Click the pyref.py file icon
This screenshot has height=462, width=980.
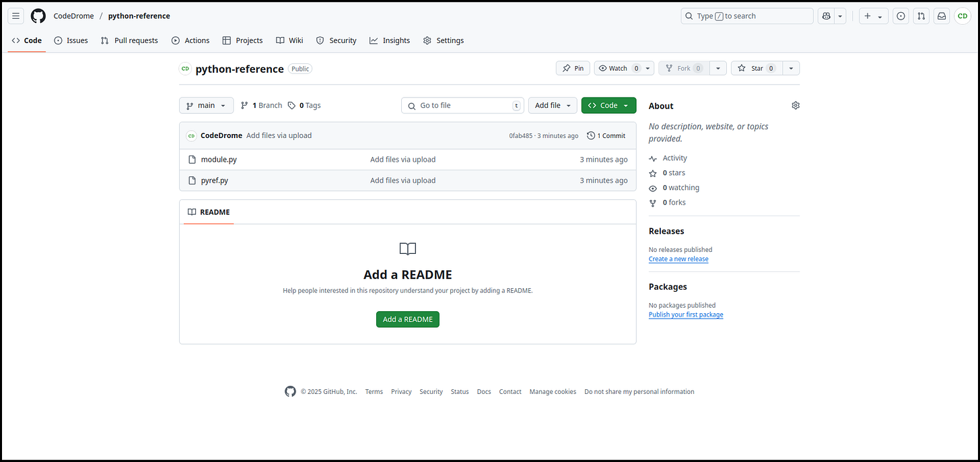[x=191, y=180]
